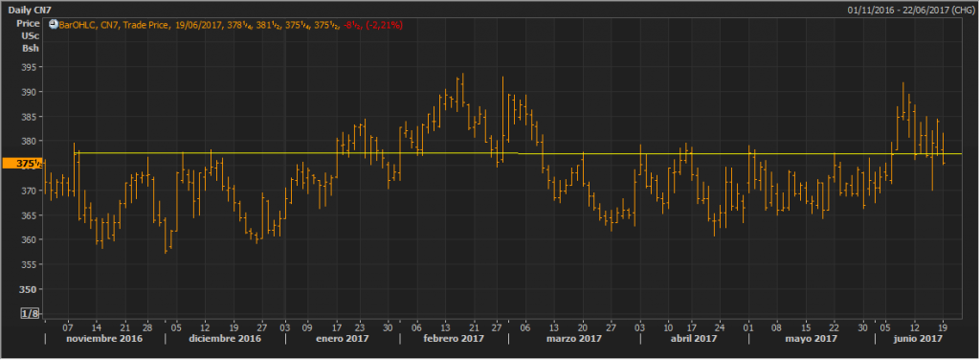Click the noviembre 2016 month label
Image resolution: width=980 pixels, height=360 pixels.
tap(103, 338)
